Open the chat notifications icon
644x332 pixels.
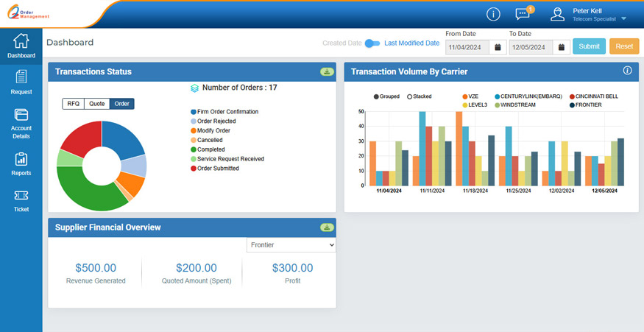[x=523, y=14]
